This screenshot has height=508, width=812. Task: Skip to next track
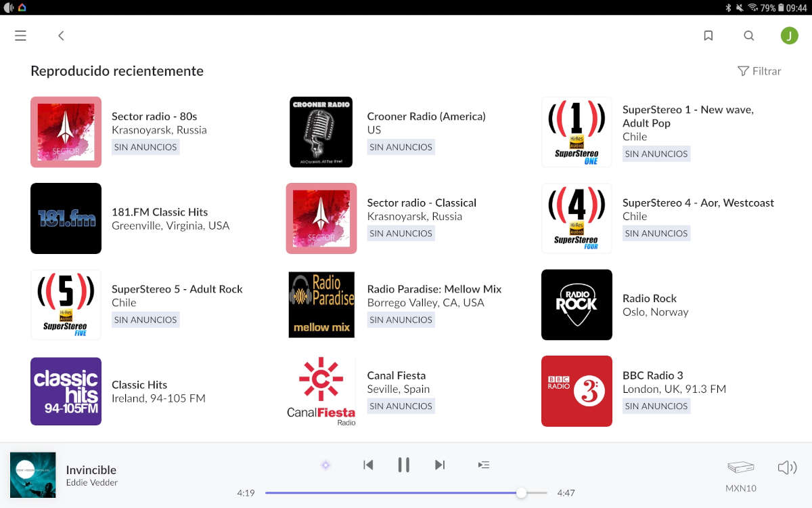[440, 465]
